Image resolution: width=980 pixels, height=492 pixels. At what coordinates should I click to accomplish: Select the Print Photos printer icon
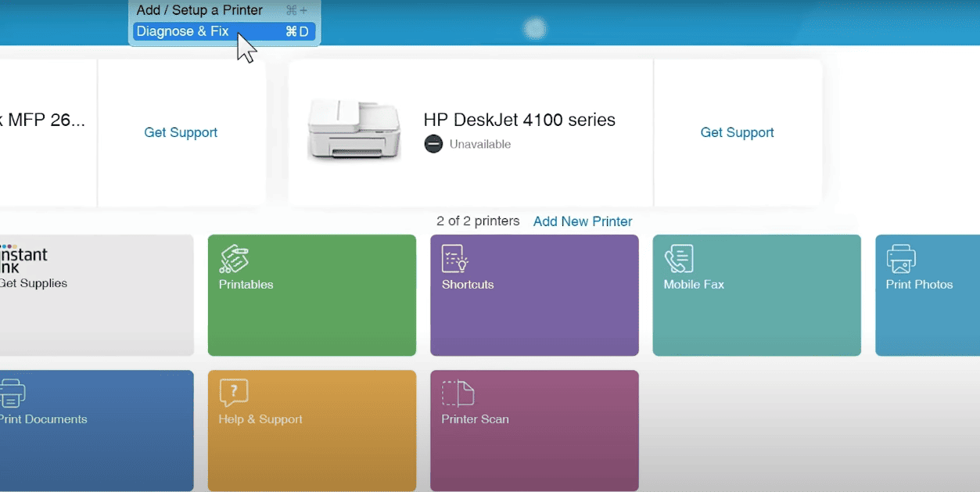(901, 259)
